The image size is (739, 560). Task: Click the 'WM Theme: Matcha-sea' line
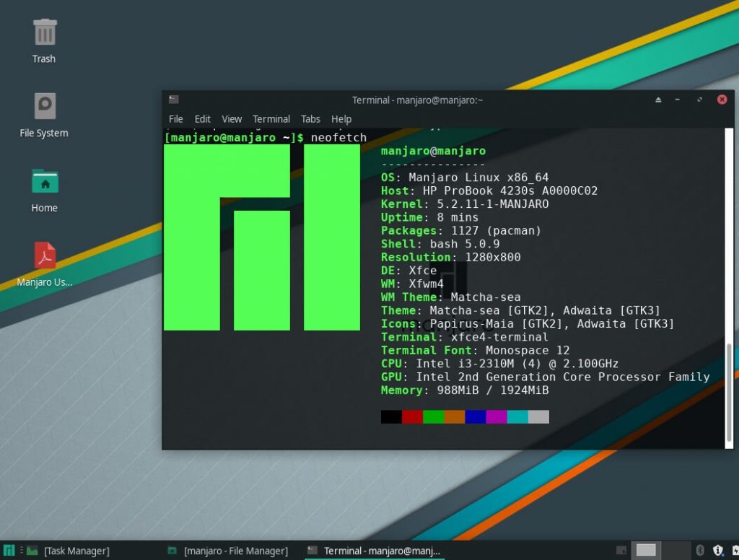click(x=450, y=297)
